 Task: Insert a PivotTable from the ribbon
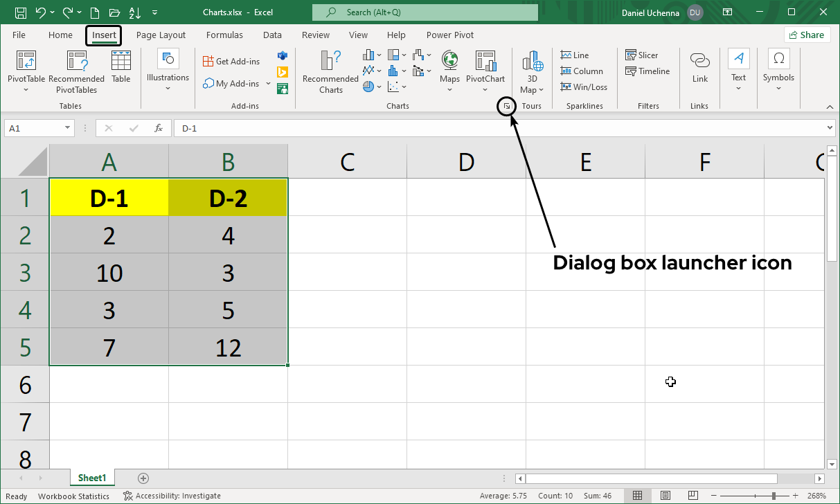tap(26, 72)
